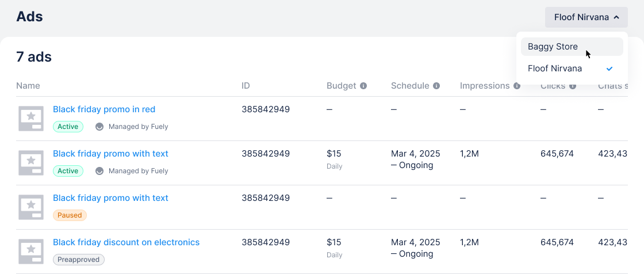The width and height of the screenshot is (644, 274).
Task: Click the Clicks column info icon
Action: click(573, 86)
